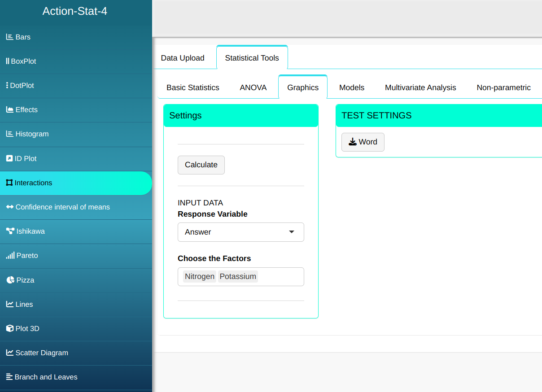Open the Histogram icon in sidebar
This screenshot has width=542, height=392.
[9, 134]
